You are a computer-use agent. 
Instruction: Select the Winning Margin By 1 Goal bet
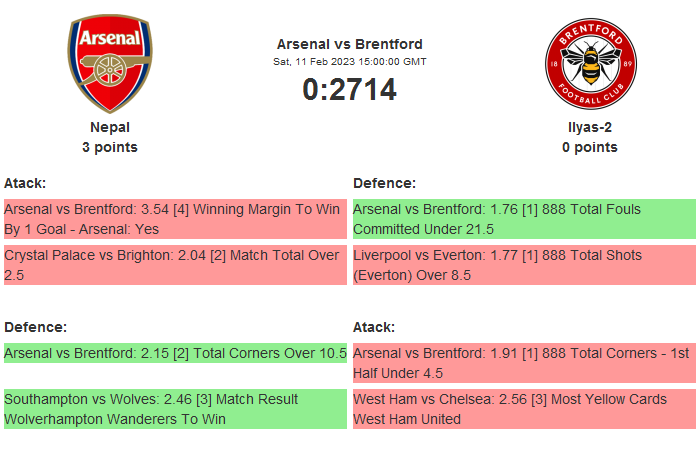point(175,219)
